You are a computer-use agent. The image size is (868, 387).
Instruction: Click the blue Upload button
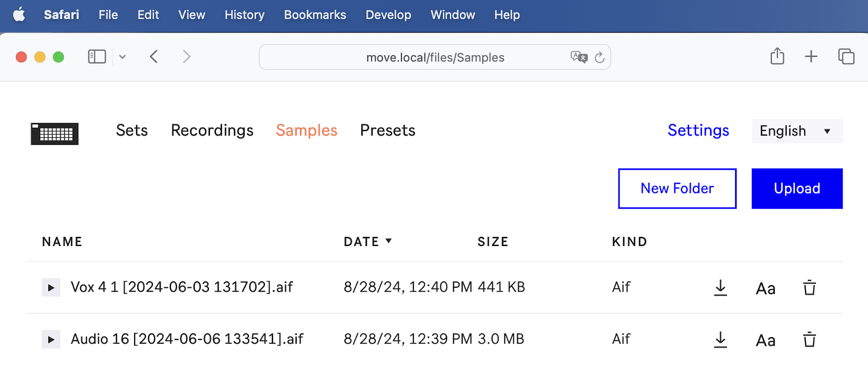point(796,189)
